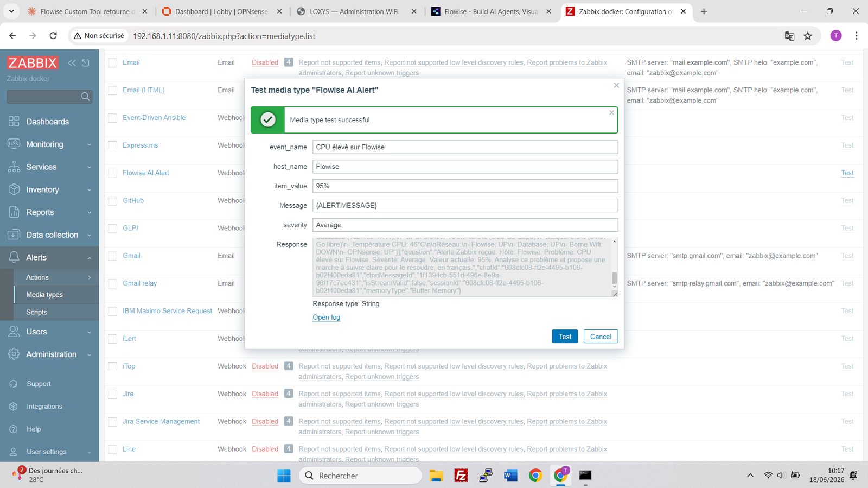Bookmark this page with star icon
The width and height of the screenshot is (868, 488).
point(808,36)
